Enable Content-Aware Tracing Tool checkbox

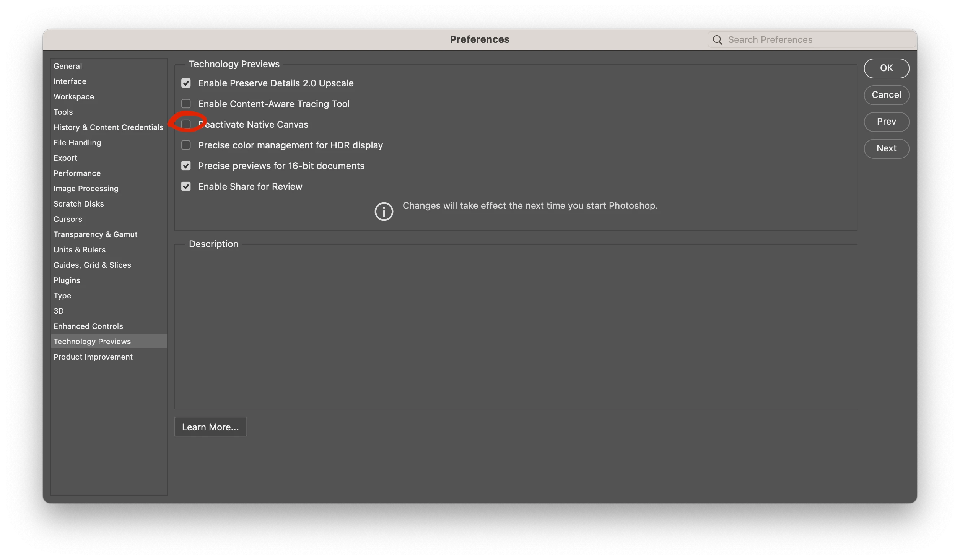click(186, 104)
